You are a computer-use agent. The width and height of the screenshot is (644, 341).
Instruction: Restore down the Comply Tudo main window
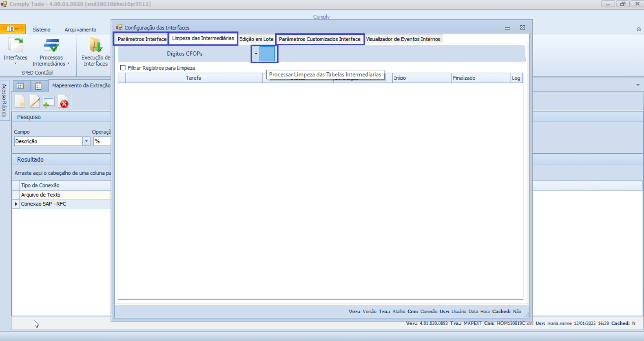(623, 4)
